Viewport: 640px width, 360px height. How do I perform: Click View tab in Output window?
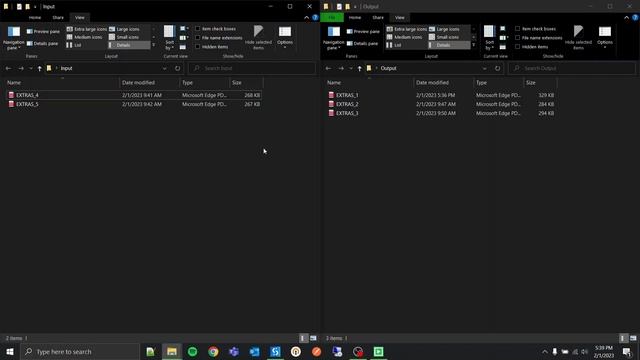tap(400, 18)
